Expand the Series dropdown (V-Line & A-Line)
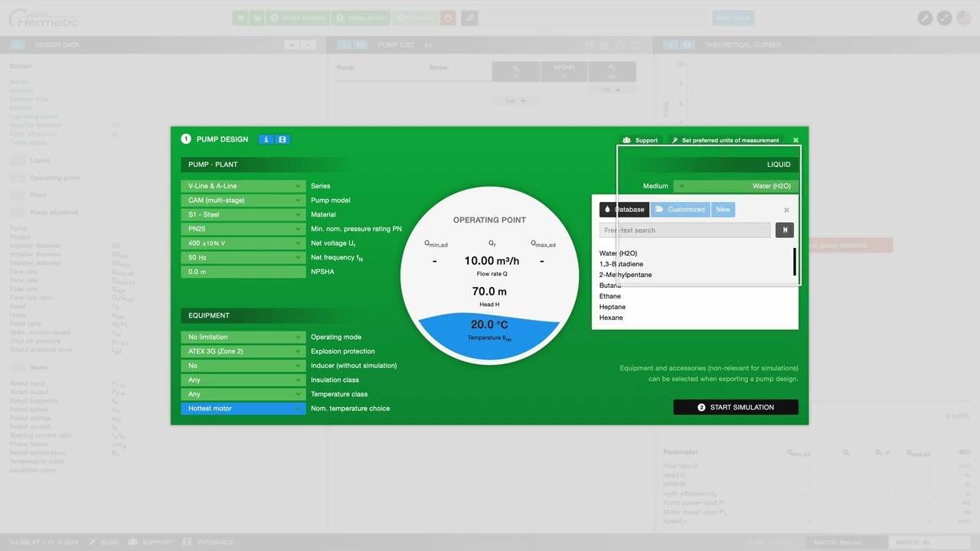 tap(243, 186)
